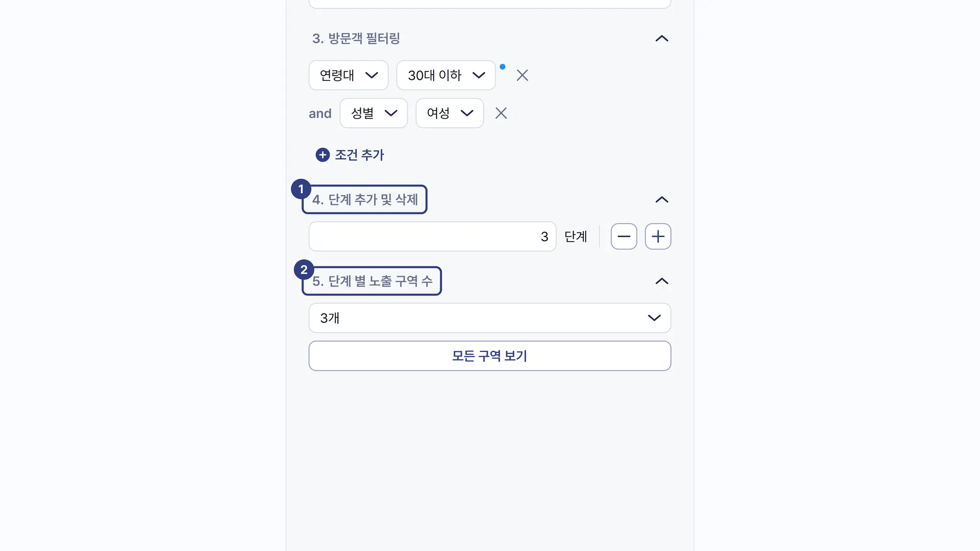The image size is (980, 551).
Task: Increase step count with plus button
Action: (658, 236)
